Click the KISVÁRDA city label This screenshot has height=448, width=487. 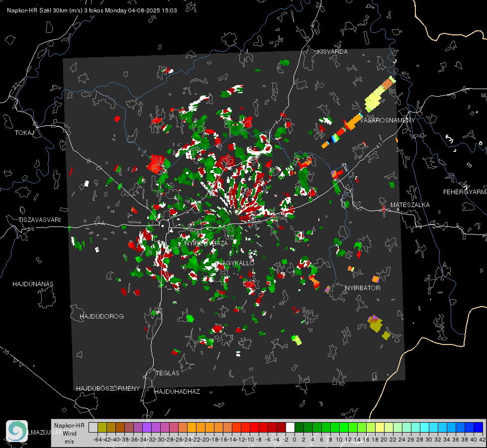332,52
